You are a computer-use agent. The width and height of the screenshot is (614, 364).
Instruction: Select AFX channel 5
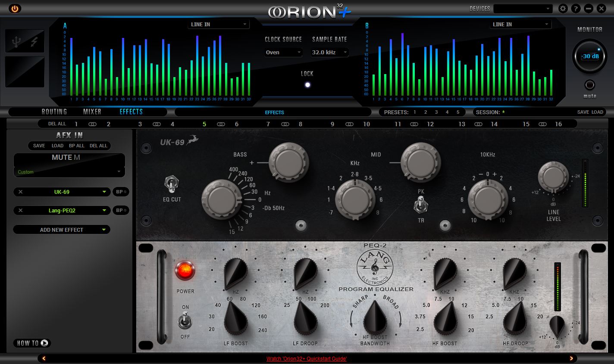[204, 124]
